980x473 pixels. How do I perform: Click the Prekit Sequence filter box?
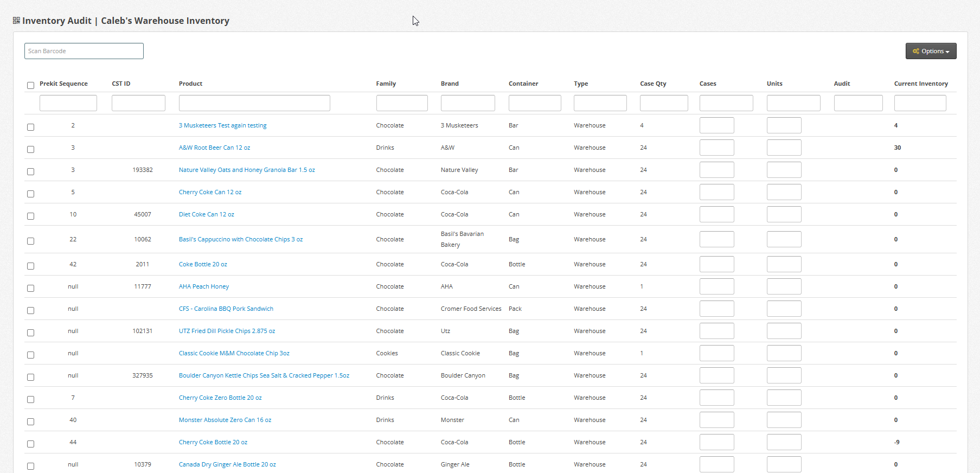68,103
